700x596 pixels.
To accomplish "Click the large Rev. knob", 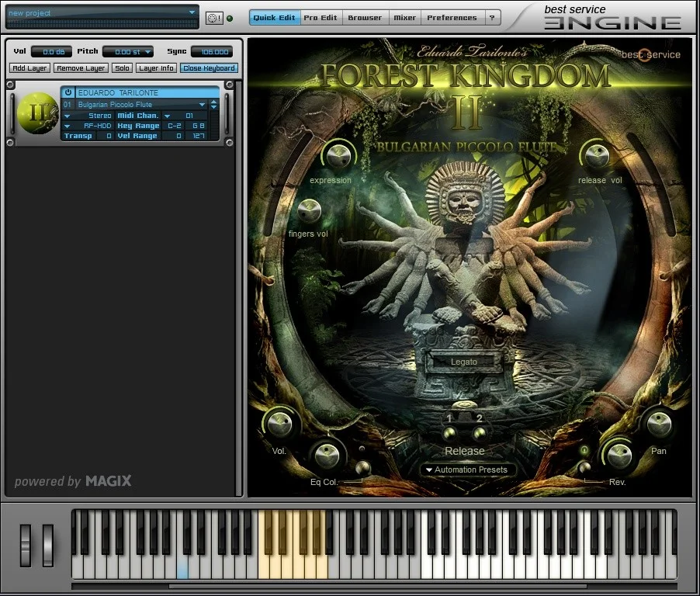I will (619, 456).
